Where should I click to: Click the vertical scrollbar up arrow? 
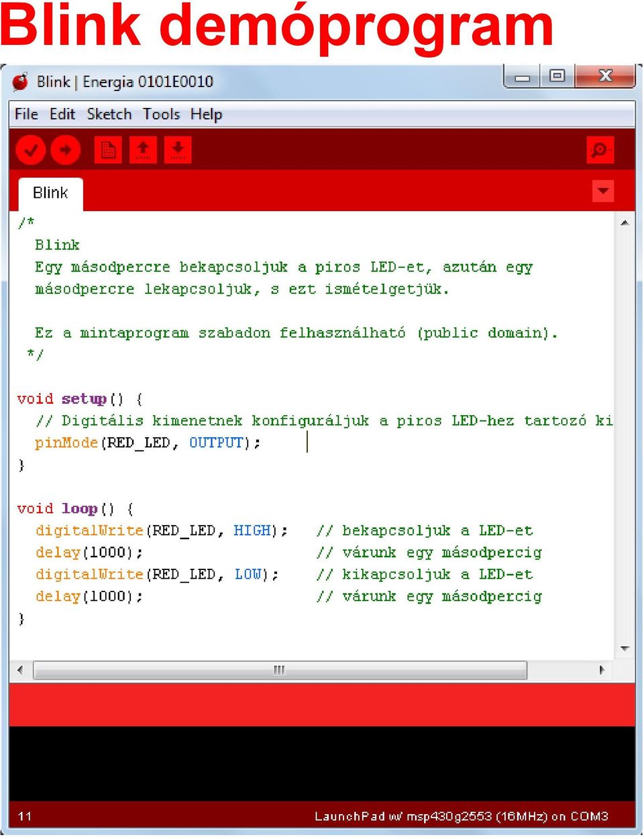pos(625,223)
